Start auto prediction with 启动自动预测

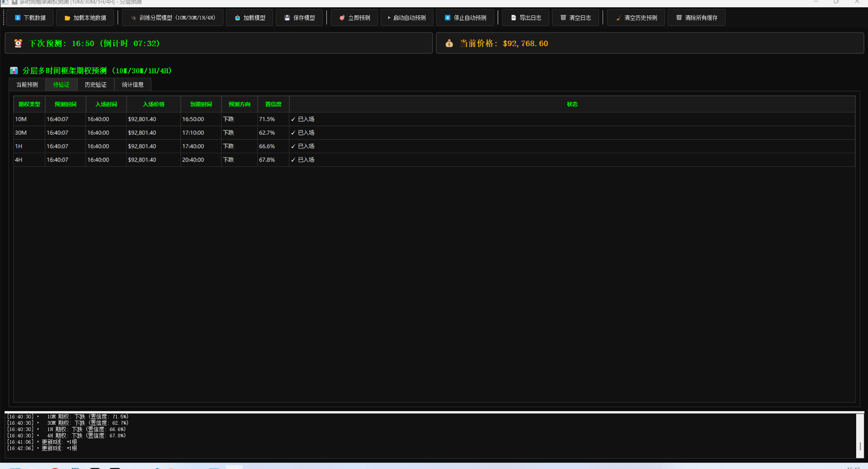(x=407, y=18)
